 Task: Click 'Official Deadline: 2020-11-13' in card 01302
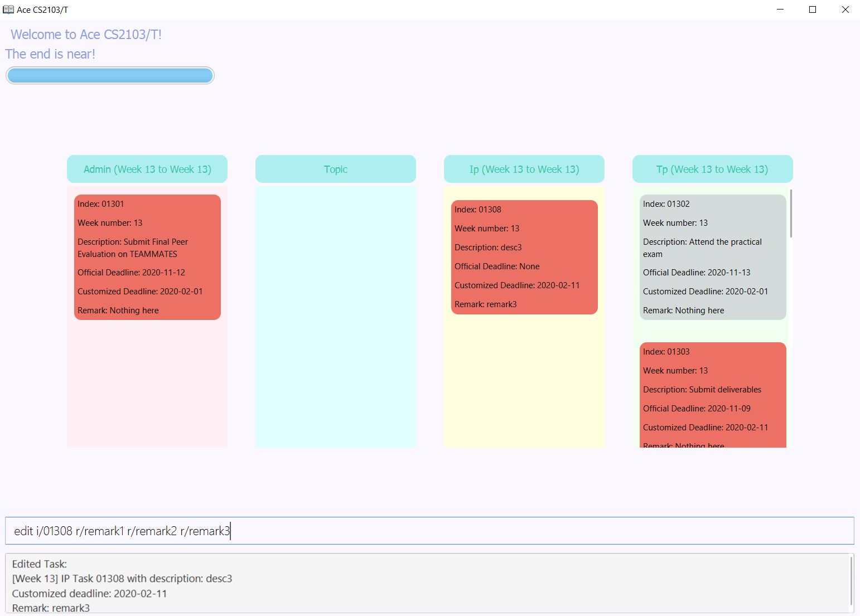tap(697, 273)
